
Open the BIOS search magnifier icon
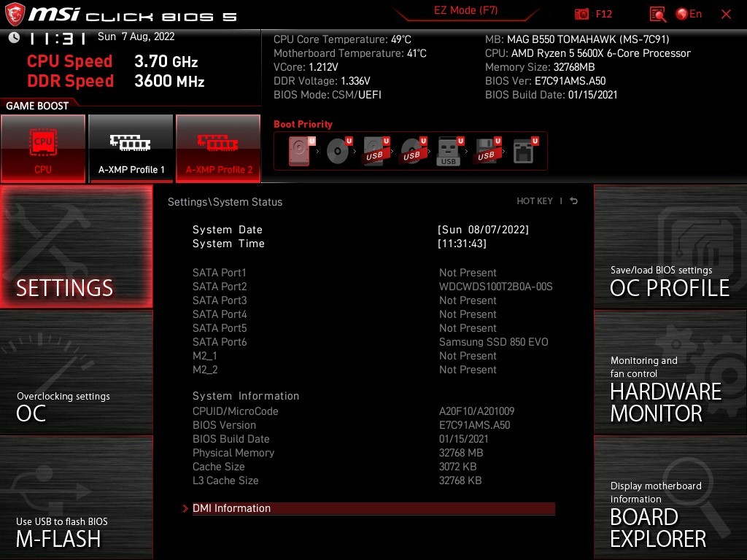(x=658, y=15)
